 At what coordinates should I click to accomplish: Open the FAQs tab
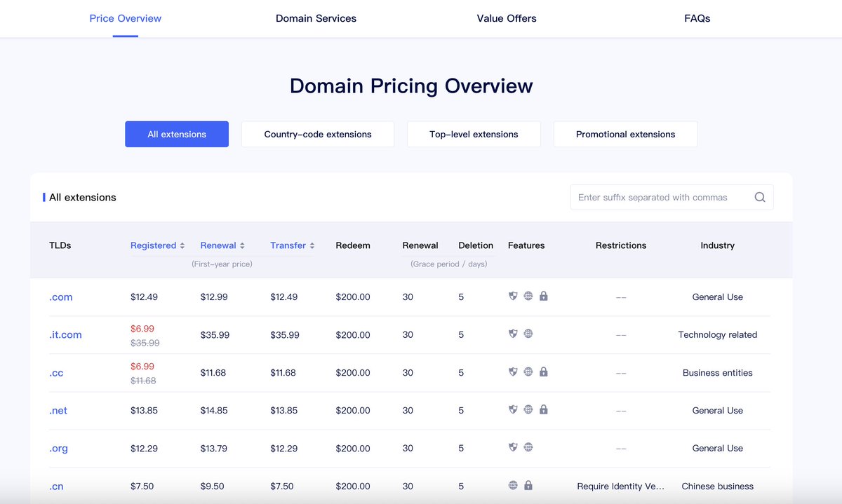[x=697, y=18]
